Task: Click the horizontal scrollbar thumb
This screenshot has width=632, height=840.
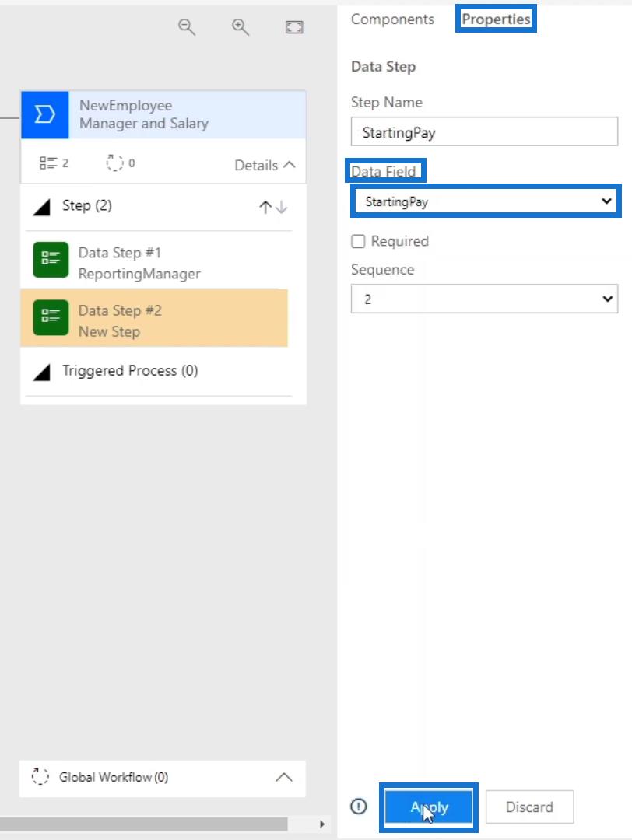Action: 144,824
